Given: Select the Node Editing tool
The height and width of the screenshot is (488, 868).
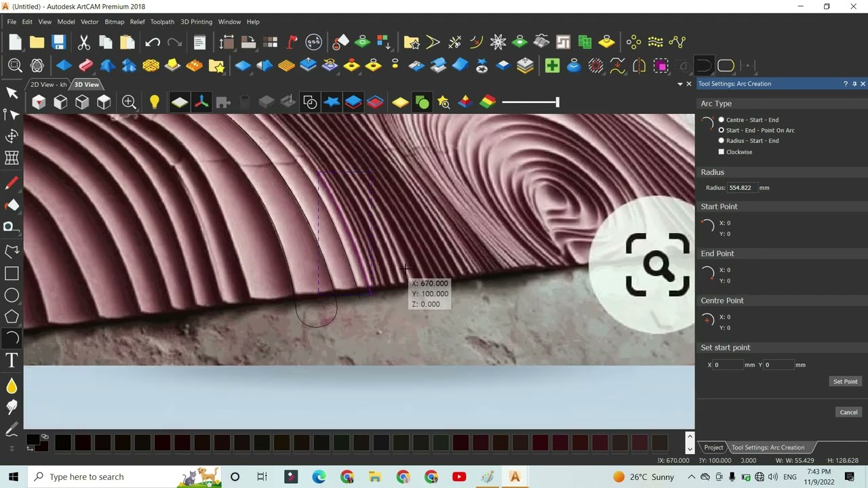Looking at the screenshot, I should pos(12,115).
